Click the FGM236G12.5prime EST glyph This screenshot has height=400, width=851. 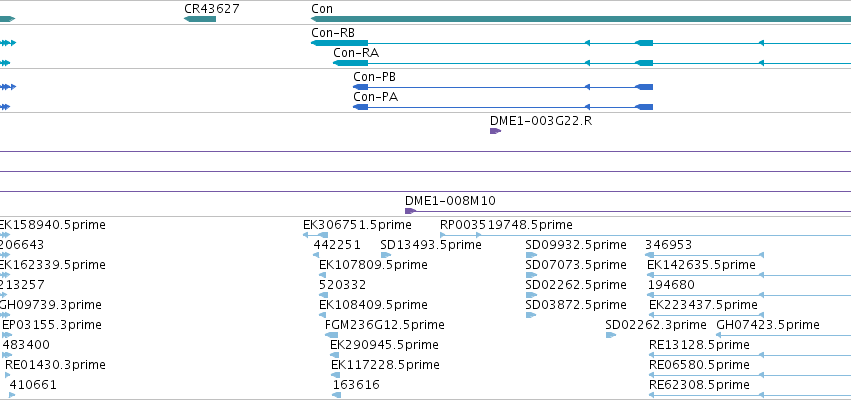[332, 335]
